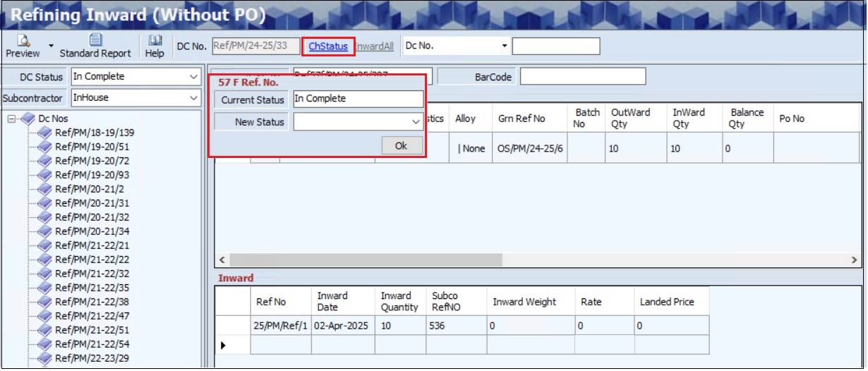
Task: Select tree item Ref/PM/19-20/93
Action: coord(92,175)
